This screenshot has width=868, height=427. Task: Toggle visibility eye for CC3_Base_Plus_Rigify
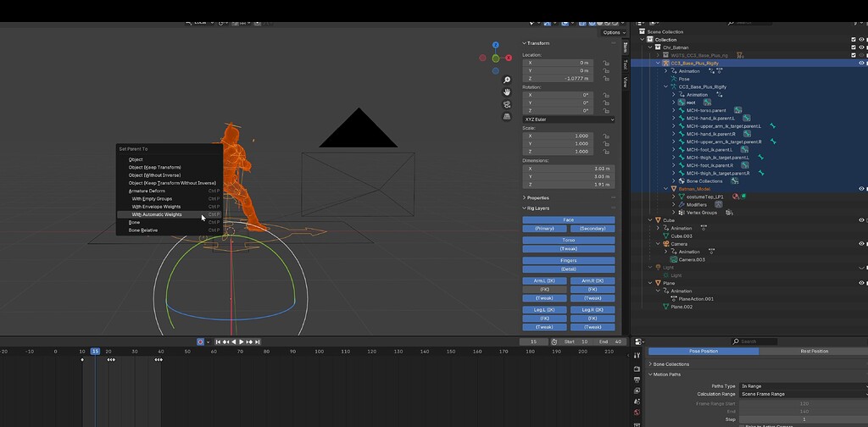[x=861, y=63]
